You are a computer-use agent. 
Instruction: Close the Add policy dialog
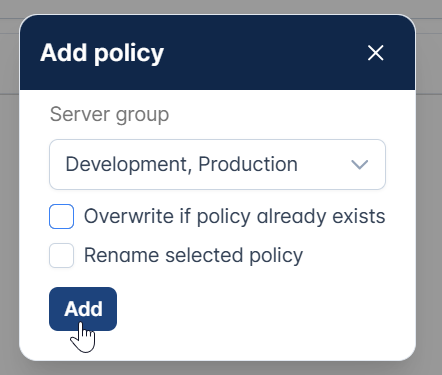[x=376, y=53]
